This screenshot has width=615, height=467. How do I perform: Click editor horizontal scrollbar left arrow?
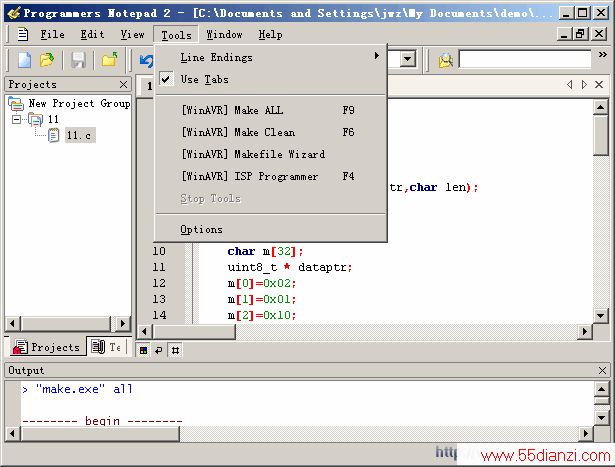tap(145, 332)
